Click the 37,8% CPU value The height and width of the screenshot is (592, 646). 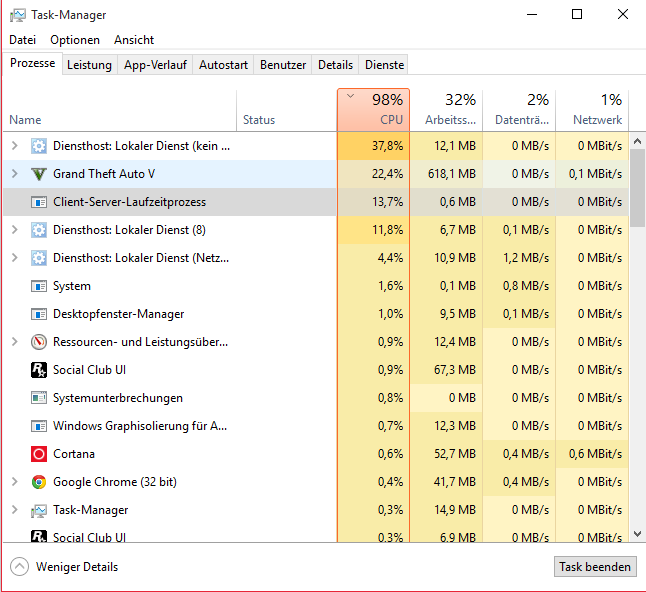[x=387, y=146]
